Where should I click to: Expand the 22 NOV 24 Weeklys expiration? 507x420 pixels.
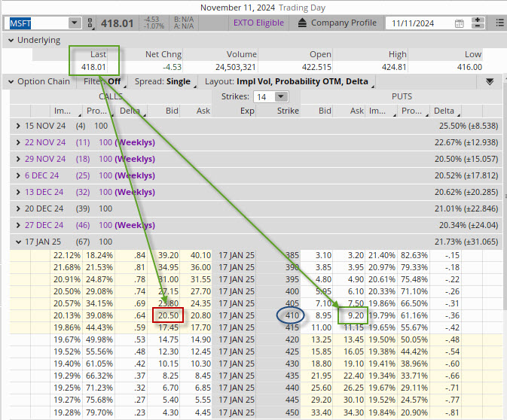pyautogui.click(x=19, y=142)
